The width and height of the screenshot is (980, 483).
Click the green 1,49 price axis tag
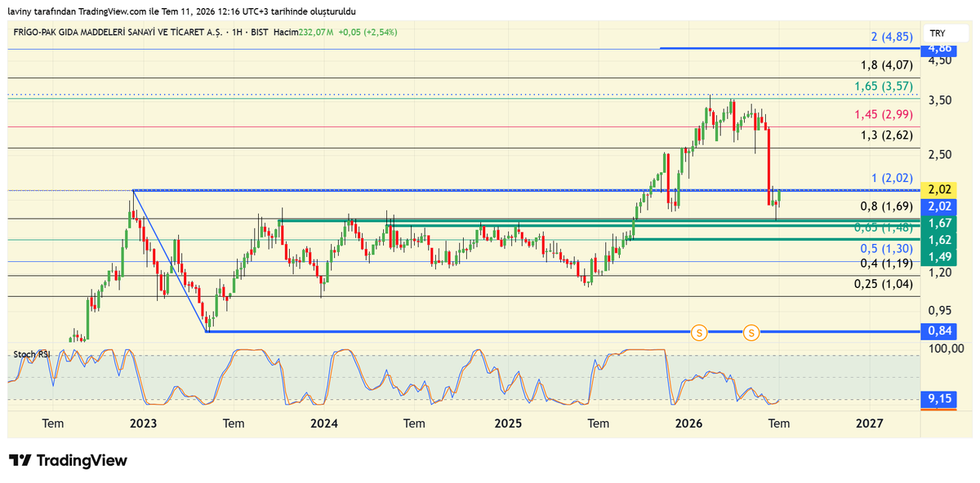(x=940, y=256)
